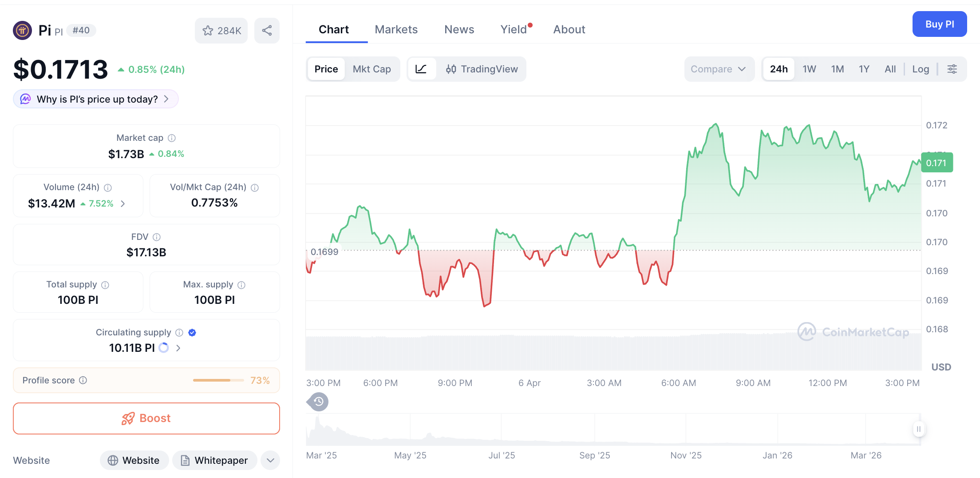Image resolution: width=980 pixels, height=478 pixels.
Task: Add Pi to watchlist via the star
Action: tap(208, 30)
